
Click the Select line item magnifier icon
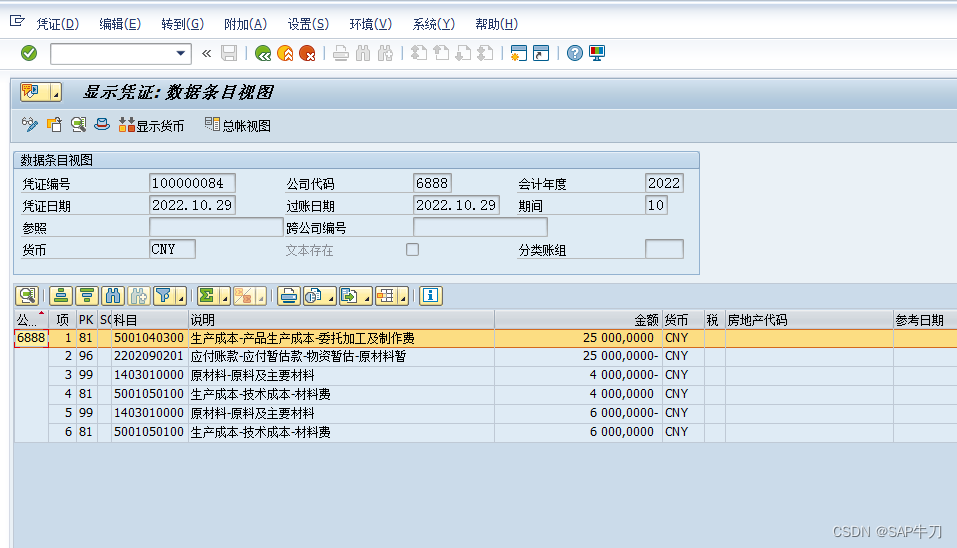78,125
